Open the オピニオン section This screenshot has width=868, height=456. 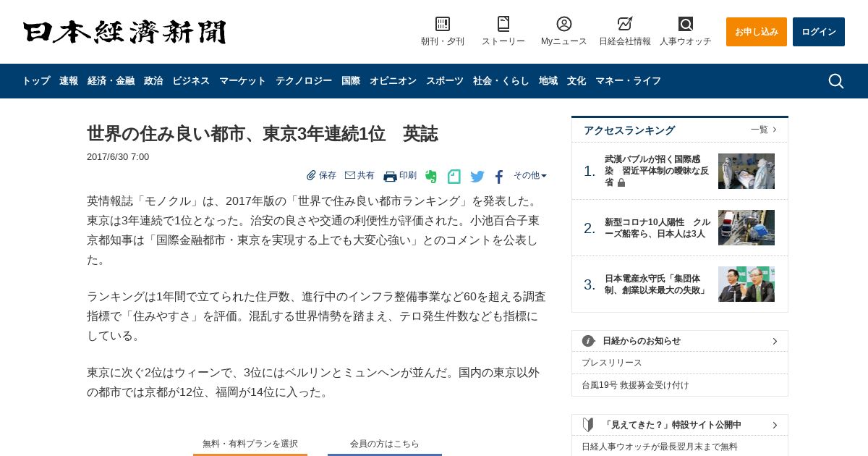(x=393, y=81)
